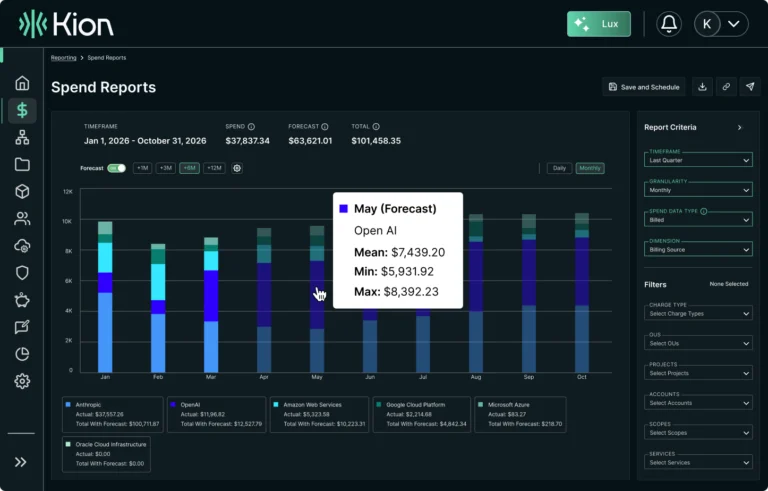Select the +6M forecast range

click(x=190, y=168)
